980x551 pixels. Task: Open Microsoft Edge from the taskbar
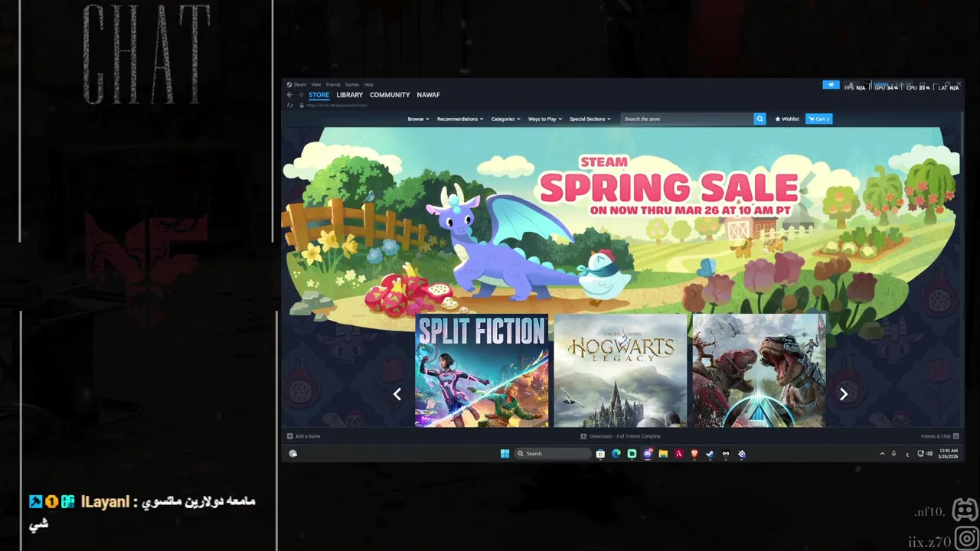616,454
